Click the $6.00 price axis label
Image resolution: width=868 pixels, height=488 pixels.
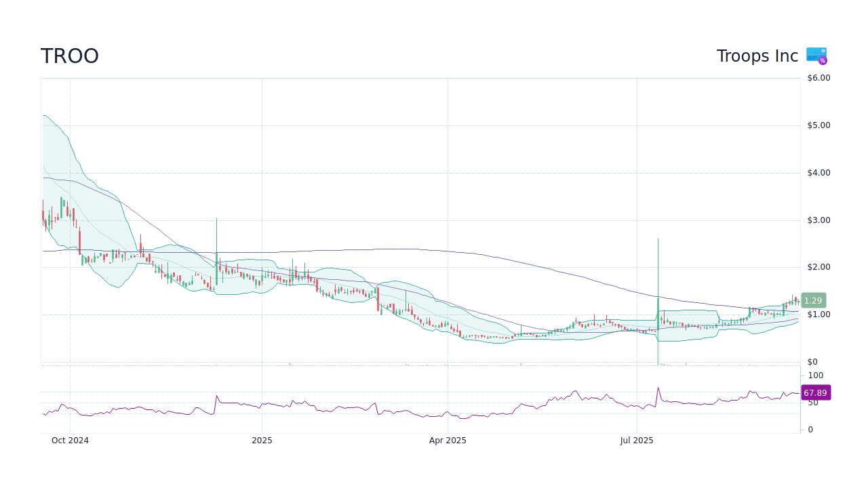point(818,78)
